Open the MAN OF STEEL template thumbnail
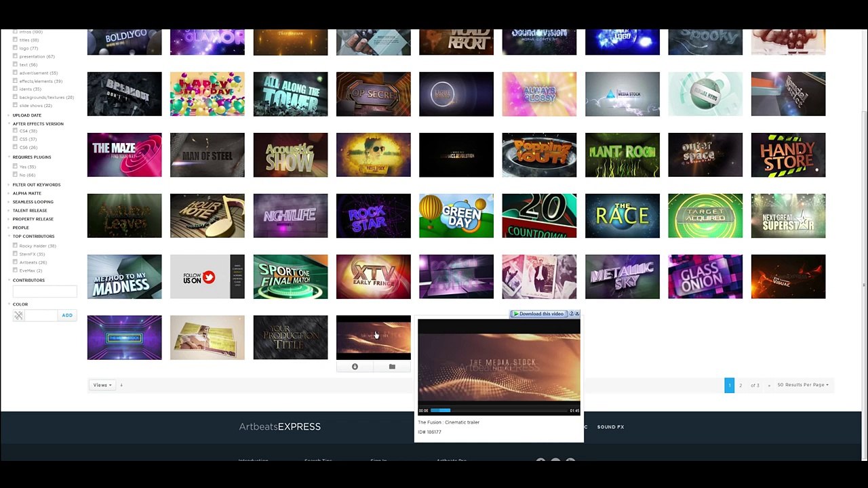Viewport: 868px width, 488px height. point(208,155)
